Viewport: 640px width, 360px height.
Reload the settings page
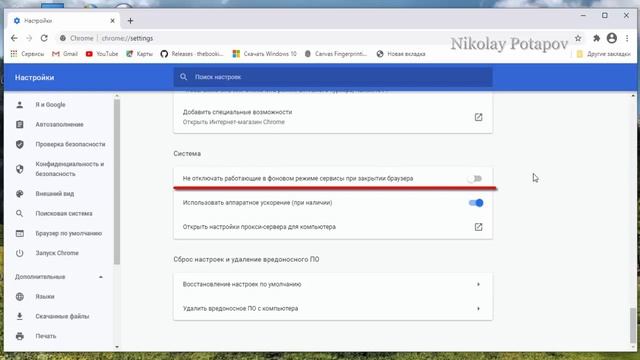[44, 38]
